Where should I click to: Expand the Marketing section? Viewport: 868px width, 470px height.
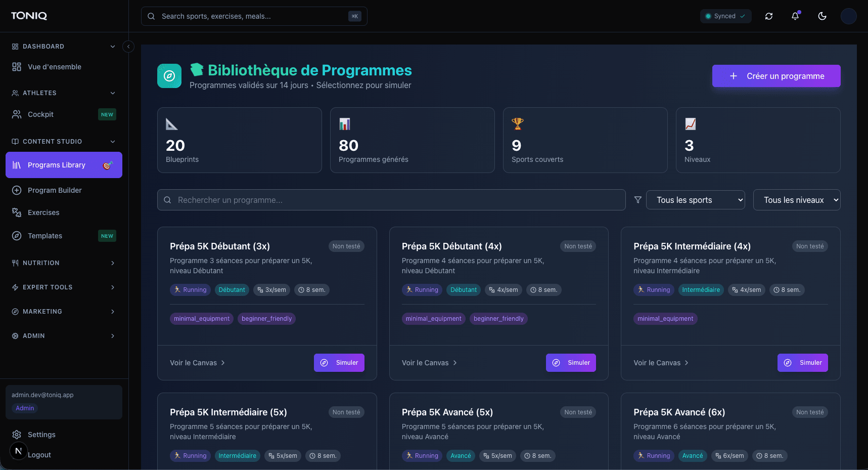pos(64,312)
